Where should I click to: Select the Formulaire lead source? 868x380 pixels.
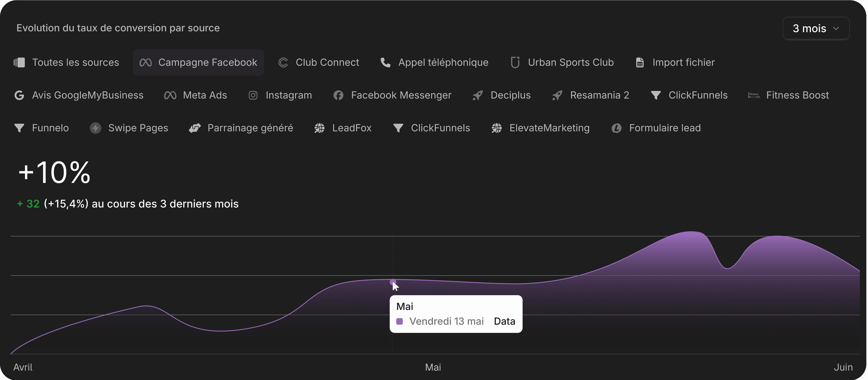[656, 128]
